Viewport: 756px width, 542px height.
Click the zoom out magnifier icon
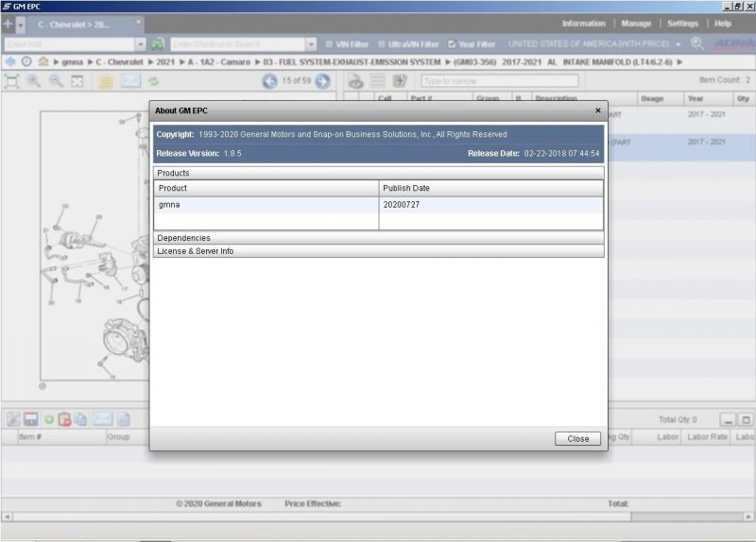[x=56, y=81]
